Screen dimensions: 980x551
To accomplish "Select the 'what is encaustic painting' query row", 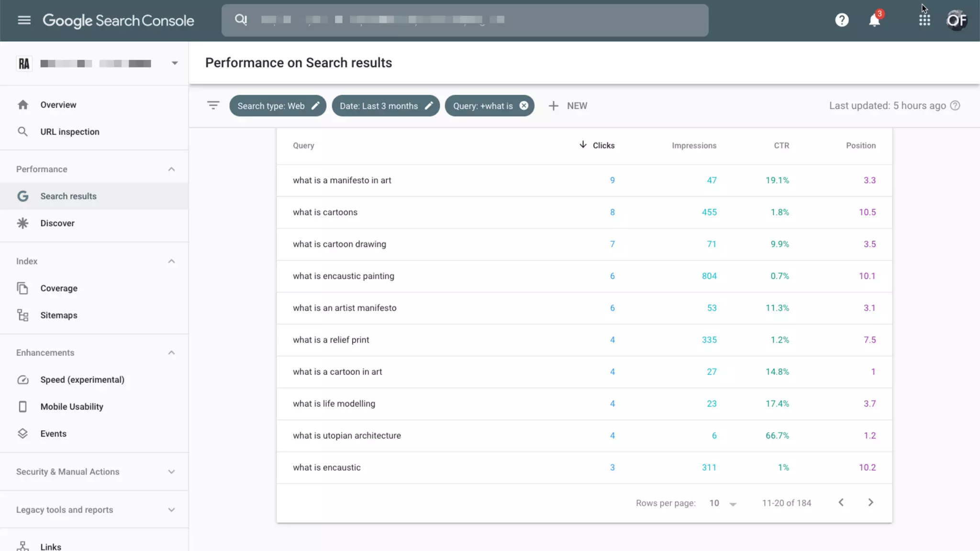I will pos(344,276).
